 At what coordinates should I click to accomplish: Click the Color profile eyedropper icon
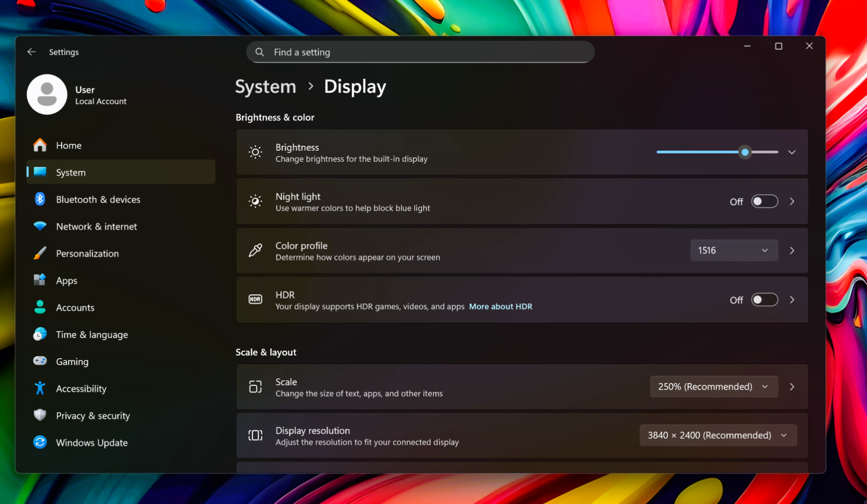(x=255, y=250)
